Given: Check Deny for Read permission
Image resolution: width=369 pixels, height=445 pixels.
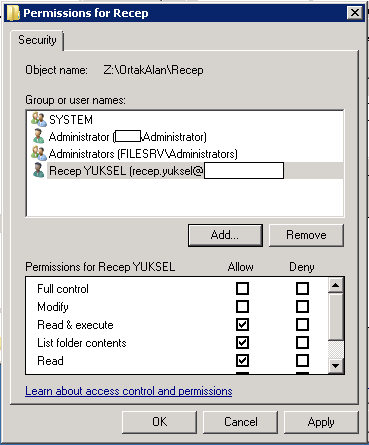Looking at the screenshot, I should click(x=302, y=360).
